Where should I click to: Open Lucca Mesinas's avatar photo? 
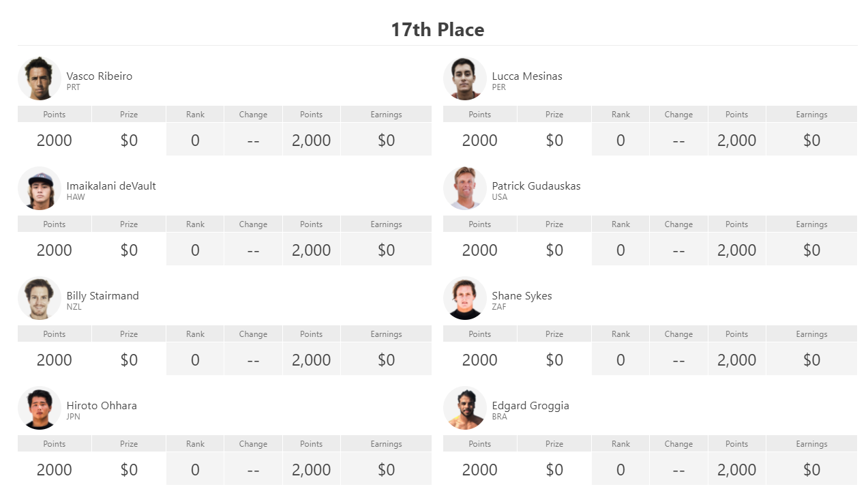pyautogui.click(x=465, y=78)
